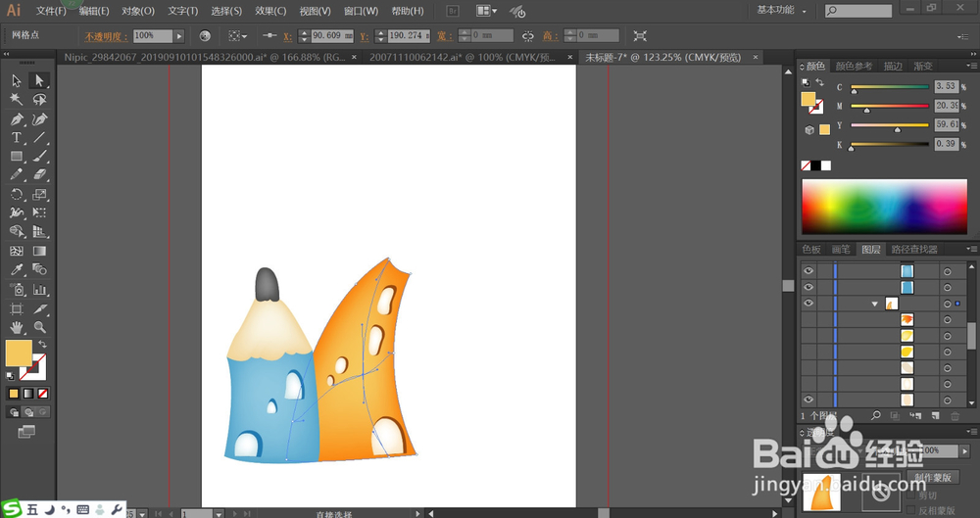The image size is (980, 518).
Task: Open the 文件(F) menu
Action: pyautogui.click(x=51, y=11)
